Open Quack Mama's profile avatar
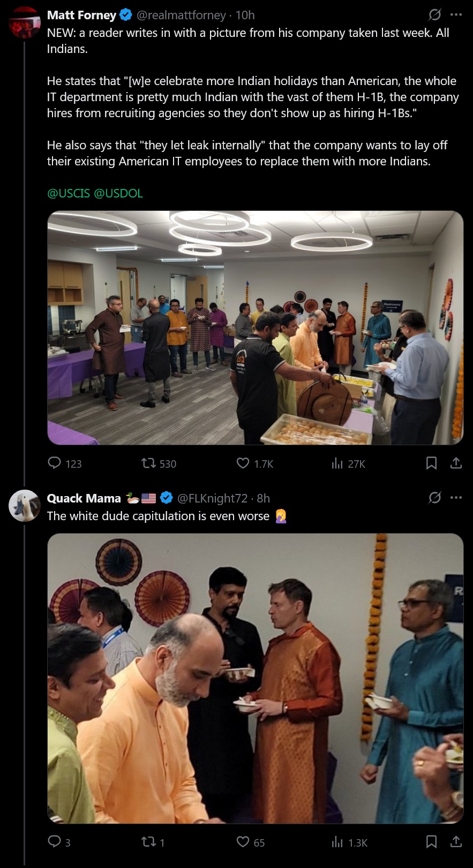 (25, 506)
